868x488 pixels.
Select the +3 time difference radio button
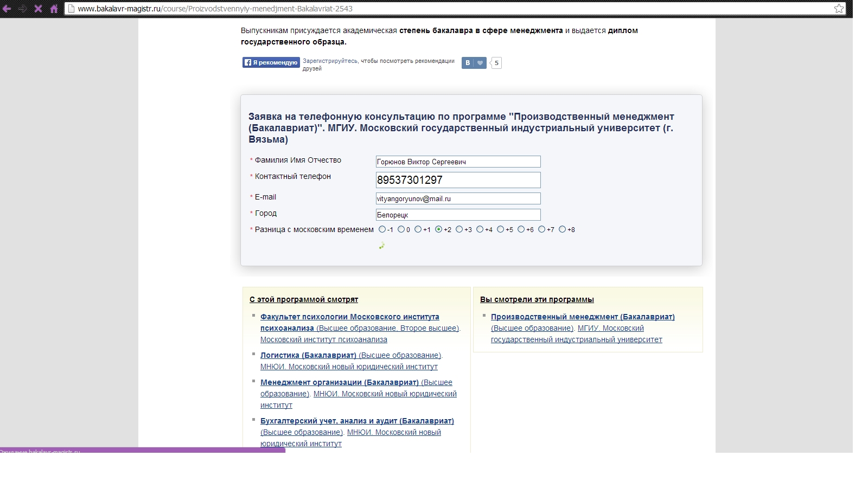[x=459, y=229]
